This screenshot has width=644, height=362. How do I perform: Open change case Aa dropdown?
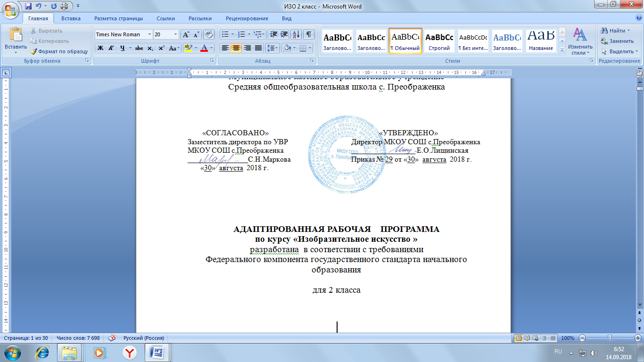pos(174,48)
